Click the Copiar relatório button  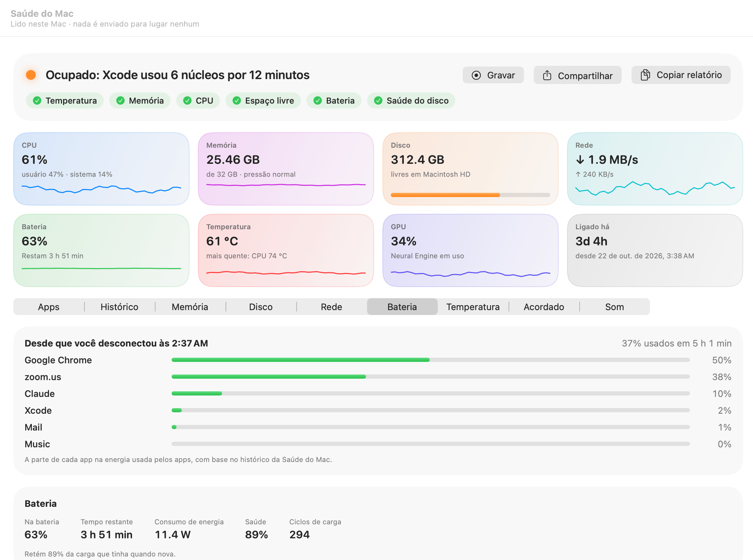(x=681, y=75)
